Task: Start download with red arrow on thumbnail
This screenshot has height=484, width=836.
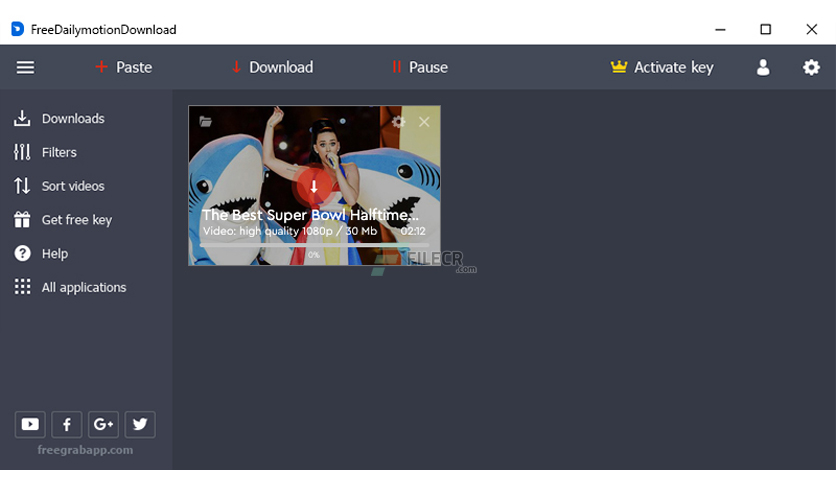Action: pos(314,186)
